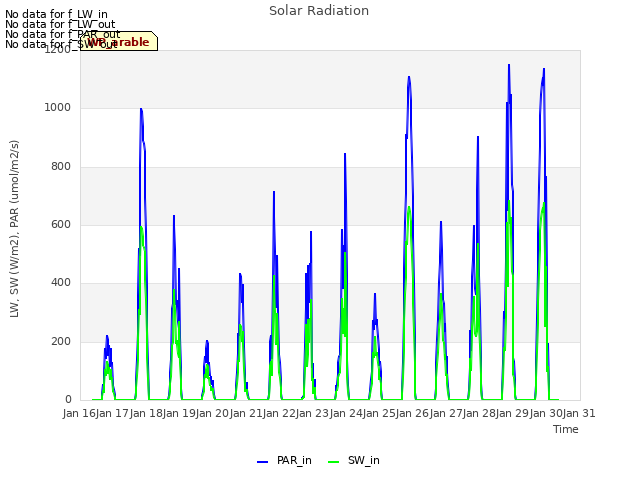Click the 200 y-axis tick label
This screenshot has height=480, width=640.
(61, 341)
